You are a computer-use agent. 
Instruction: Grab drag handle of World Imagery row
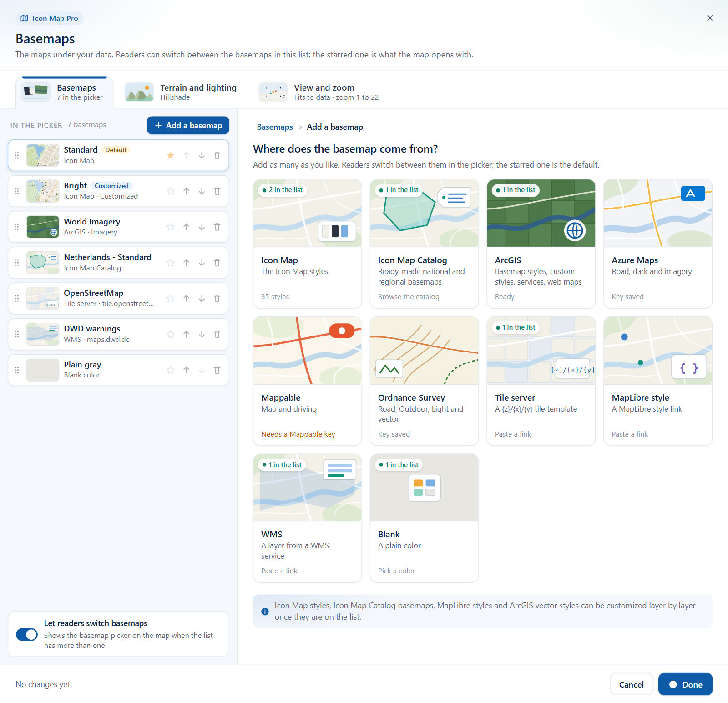17,227
